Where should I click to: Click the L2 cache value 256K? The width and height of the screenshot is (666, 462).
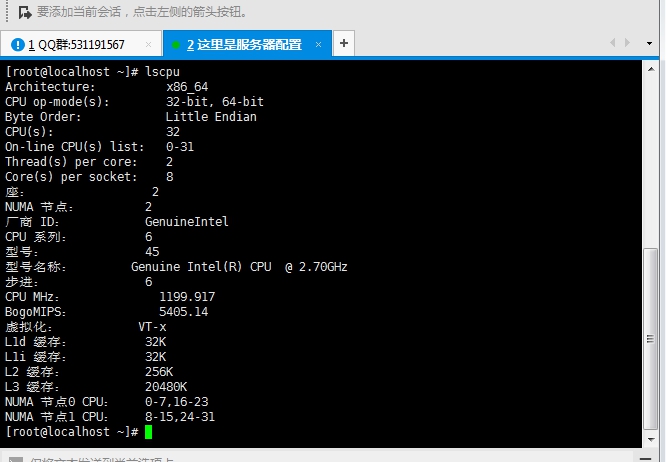[159, 372]
